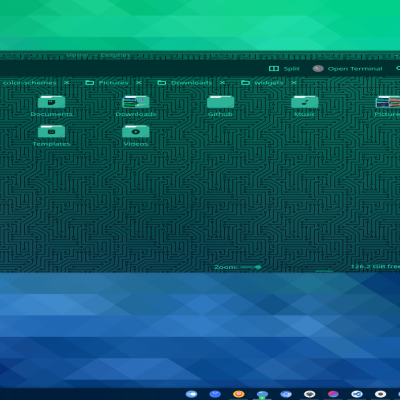Open the pink-purple gradient taskbar icon
This screenshot has height=400, width=400.
pos(333,394)
